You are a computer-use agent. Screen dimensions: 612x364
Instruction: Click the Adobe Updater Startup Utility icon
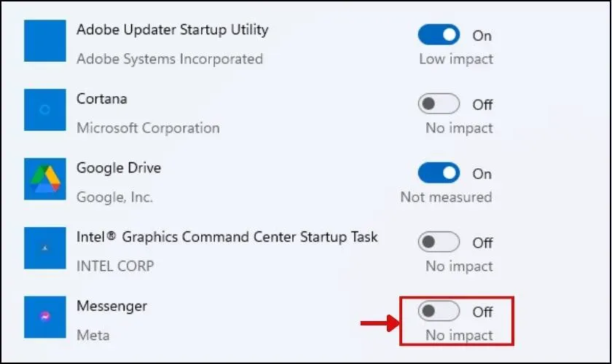44,40
